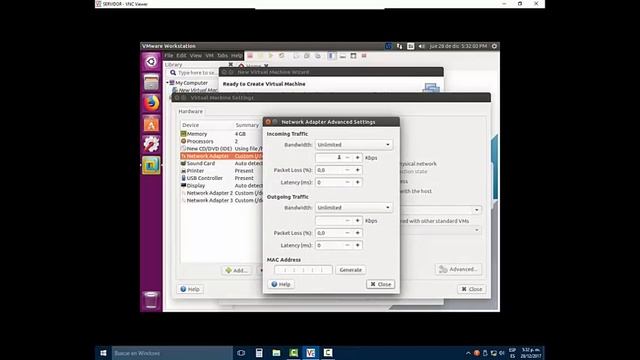Viewport: 640px width, 360px height.
Task: Click Generate to create a MAC address
Action: [x=351, y=270]
